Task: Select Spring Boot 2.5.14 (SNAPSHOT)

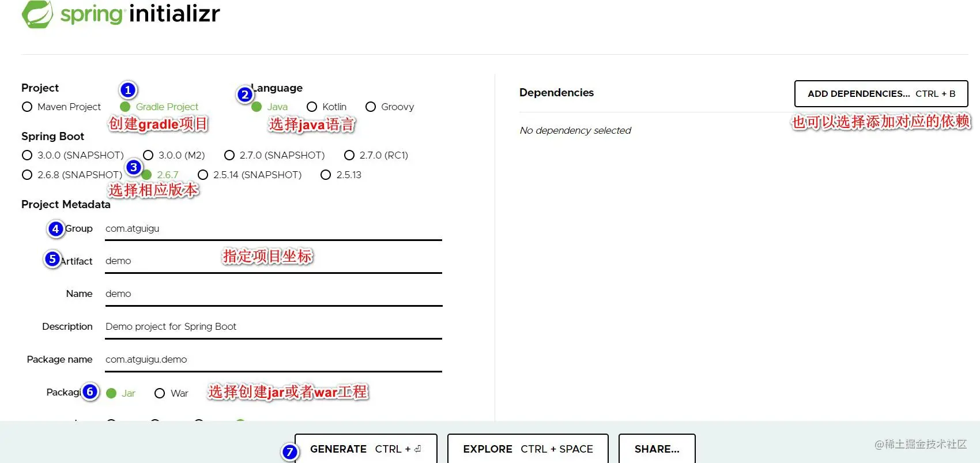Action: click(250, 175)
